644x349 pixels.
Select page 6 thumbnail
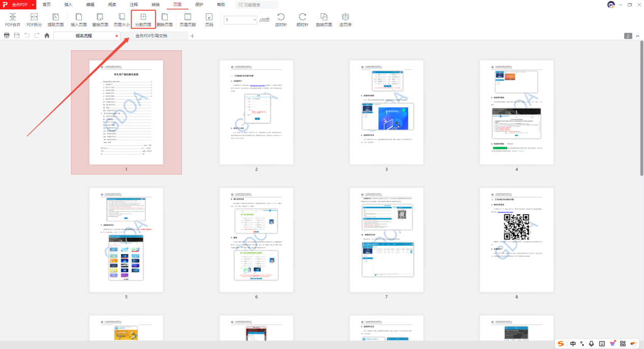coord(256,240)
